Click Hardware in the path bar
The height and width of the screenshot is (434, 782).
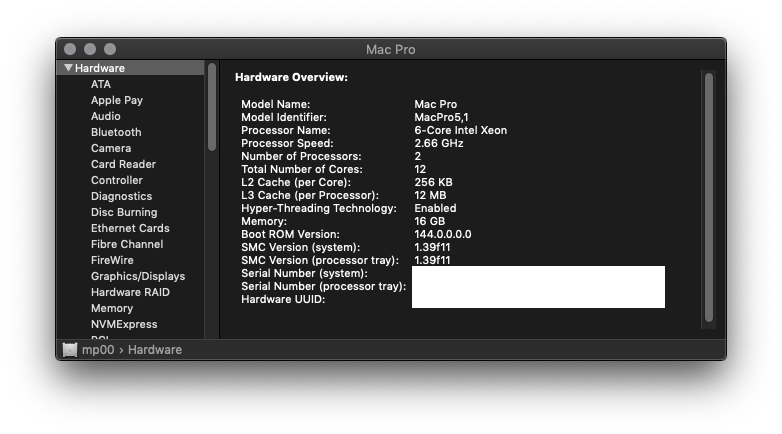155,350
